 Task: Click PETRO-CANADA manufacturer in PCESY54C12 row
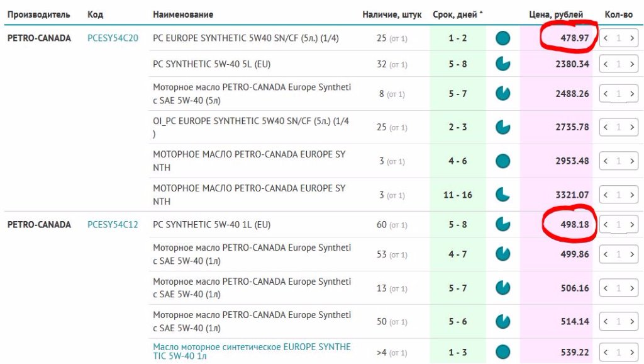[x=39, y=225]
